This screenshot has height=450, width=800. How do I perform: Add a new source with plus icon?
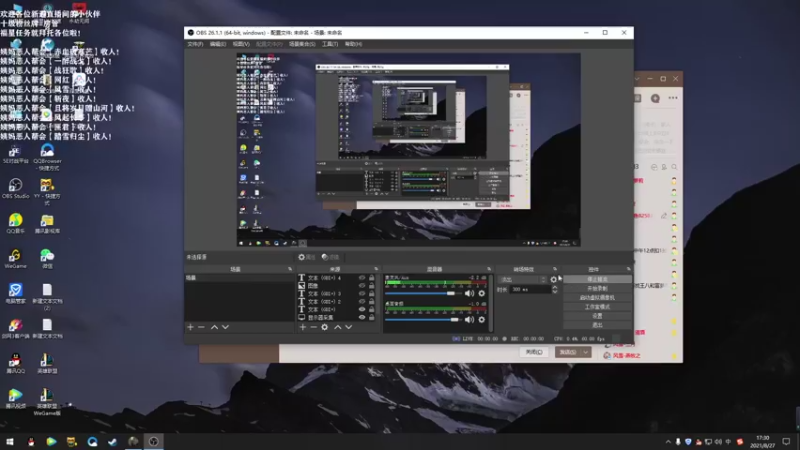pos(303,327)
